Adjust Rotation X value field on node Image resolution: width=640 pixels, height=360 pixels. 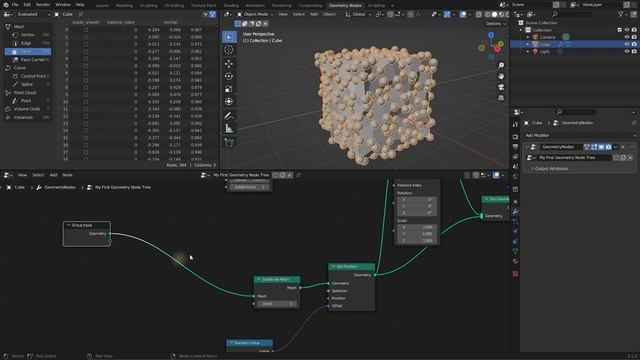coord(417,199)
